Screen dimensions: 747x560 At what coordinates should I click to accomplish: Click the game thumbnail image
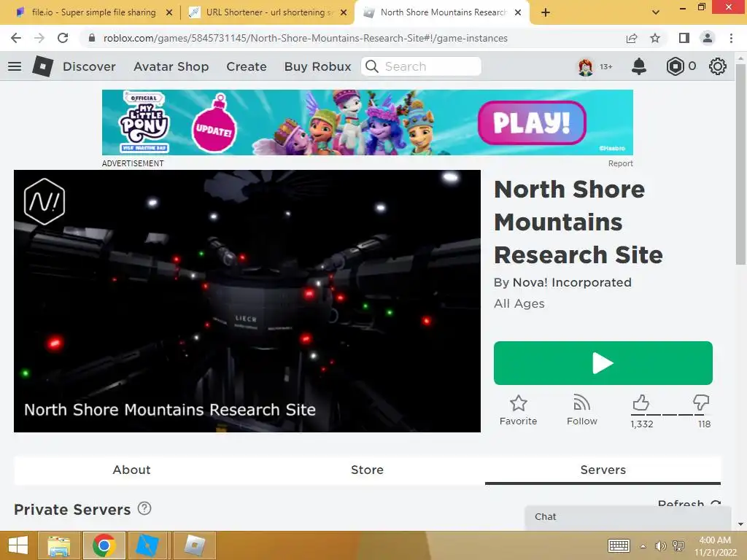pos(247,301)
